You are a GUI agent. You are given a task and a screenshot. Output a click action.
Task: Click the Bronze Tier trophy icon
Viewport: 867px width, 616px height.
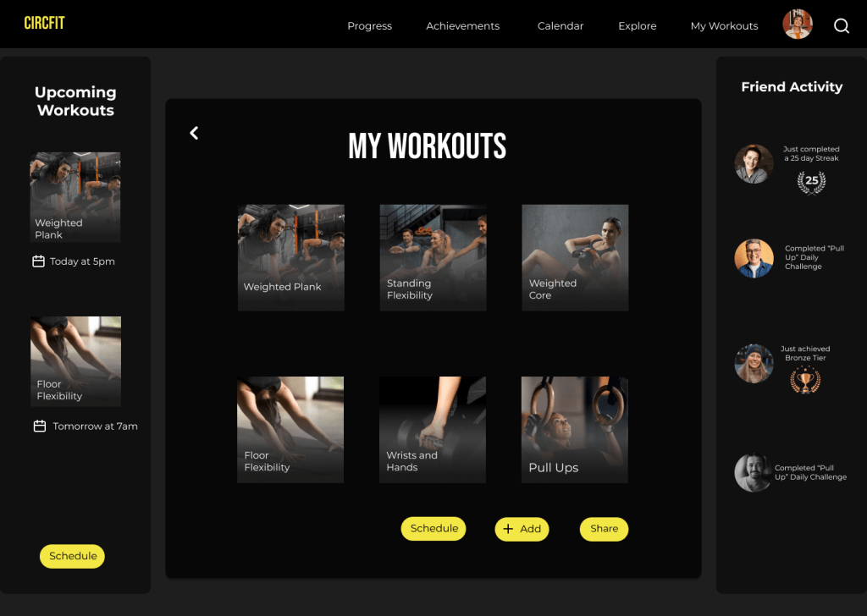pyautogui.click(x=806, y=380)
